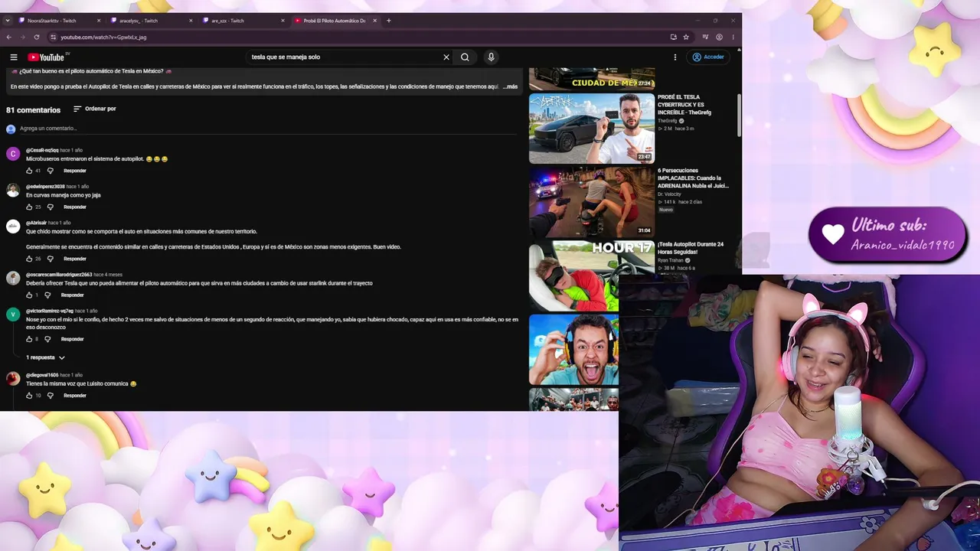This screenshot has width=980, height=551.
Task: Like the comment by @Abrisair
Action: [29, 259]
